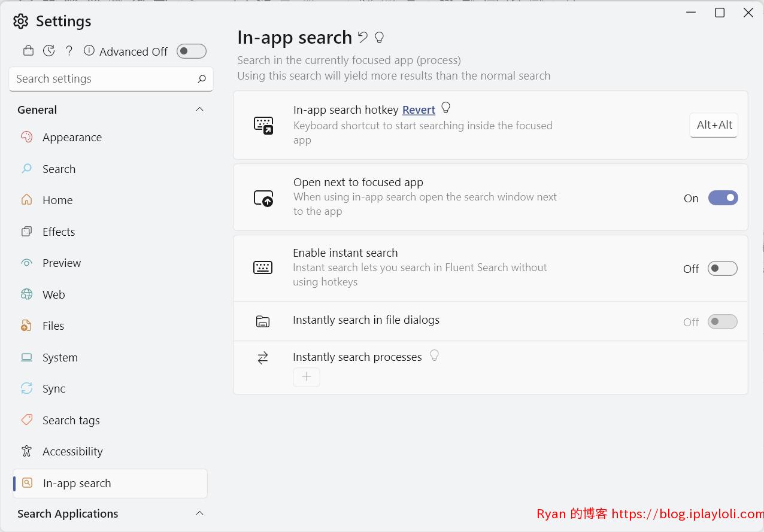Screen dimensions: 764x532
Task: Click the lightbulb hint next to Revert
Action: click(x=445, y=108)
